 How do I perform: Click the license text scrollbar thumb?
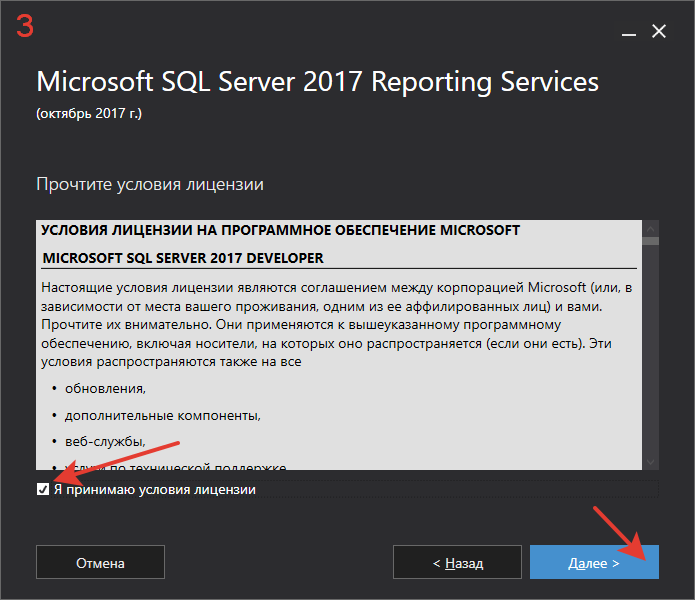[650, 241]
